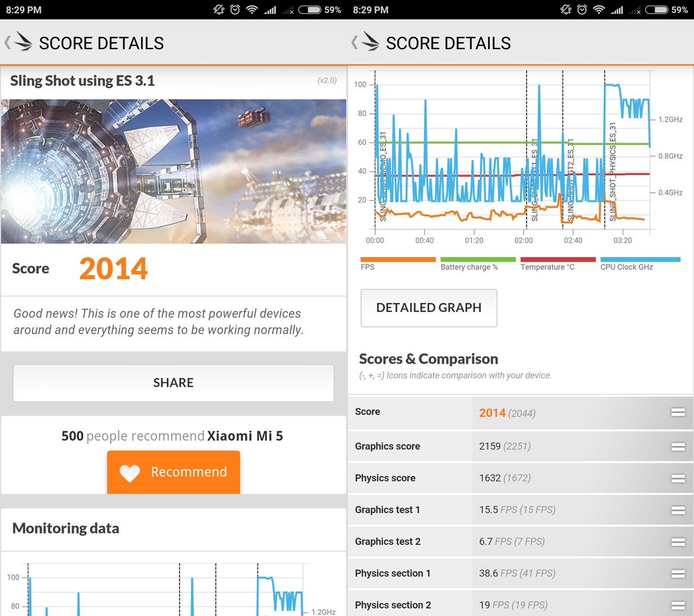Select the green Battery charge legend swatch
694x616 pixels.
pyautogui.click(x=478, y=260)
